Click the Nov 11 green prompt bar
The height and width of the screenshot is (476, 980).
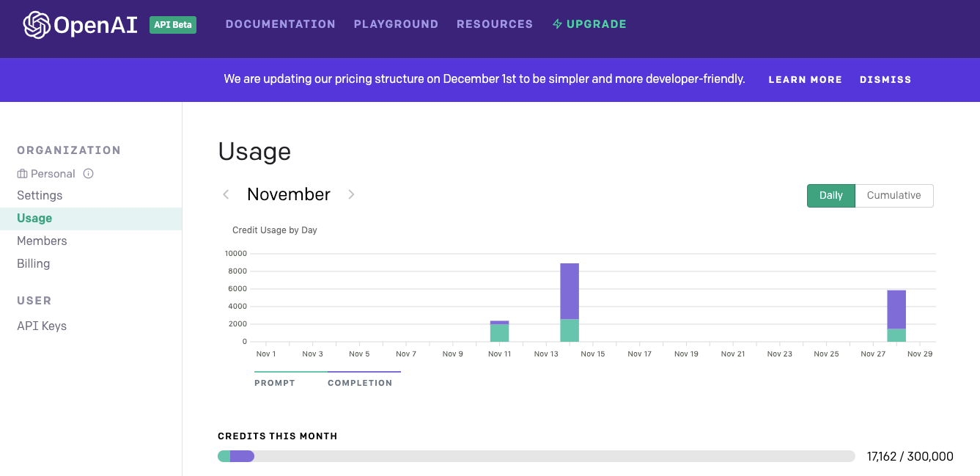[499, 333]
